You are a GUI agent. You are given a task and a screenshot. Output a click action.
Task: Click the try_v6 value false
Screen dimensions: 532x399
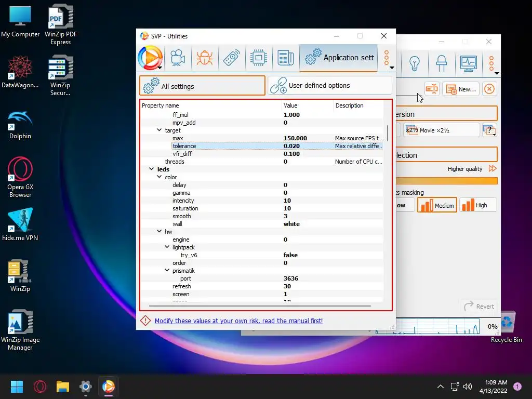coord(290,255)
